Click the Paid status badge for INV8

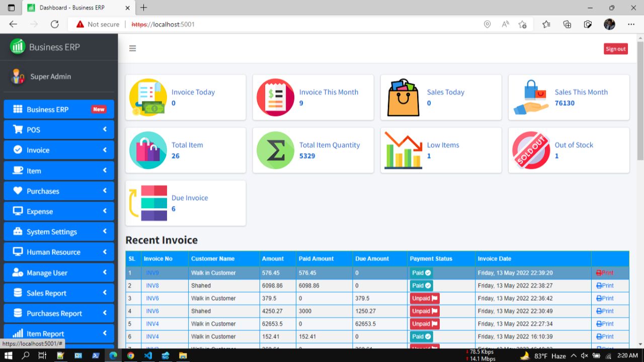[421, 285]
